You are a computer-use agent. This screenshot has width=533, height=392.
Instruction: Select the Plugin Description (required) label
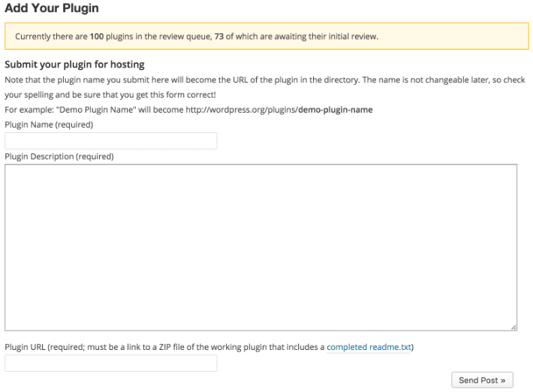pyautogui.click(x=59, y=157)
